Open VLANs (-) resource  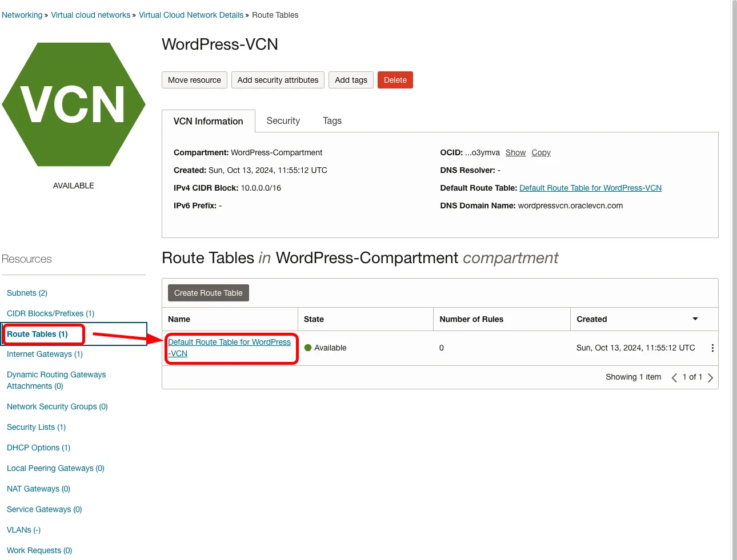[x=23, y=530]
